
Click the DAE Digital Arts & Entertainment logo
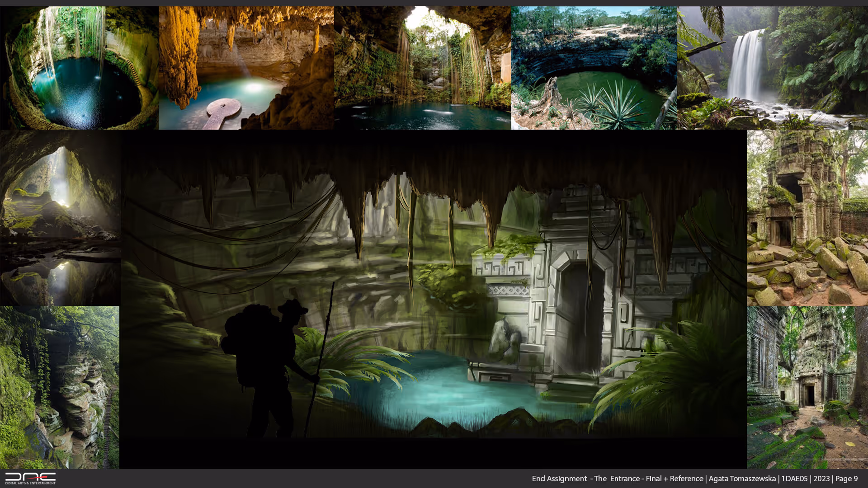coord(30,479)
